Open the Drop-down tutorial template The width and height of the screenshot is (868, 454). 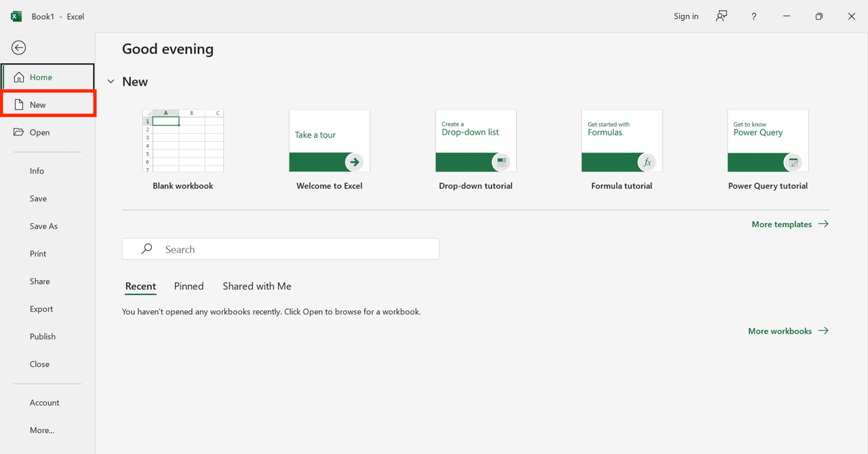476,141
